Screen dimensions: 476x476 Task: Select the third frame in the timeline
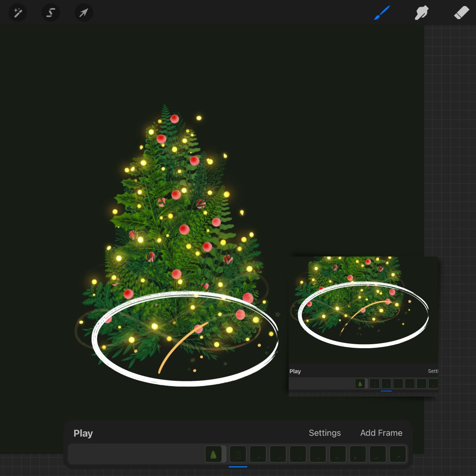click(258, 454)
